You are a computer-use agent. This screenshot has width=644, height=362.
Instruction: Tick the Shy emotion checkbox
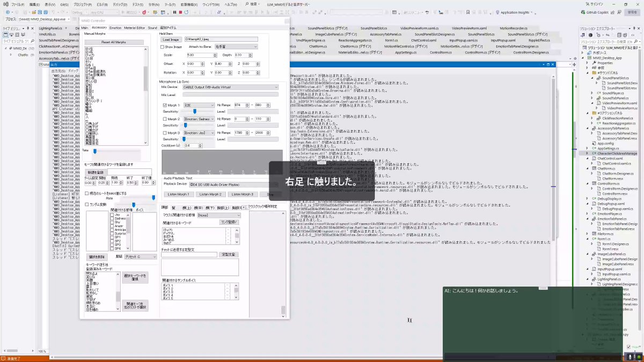[x=112, y=222]
